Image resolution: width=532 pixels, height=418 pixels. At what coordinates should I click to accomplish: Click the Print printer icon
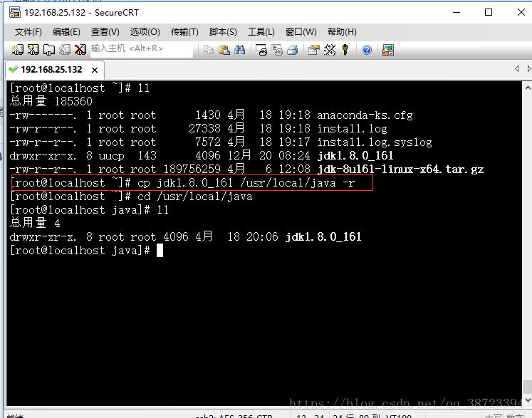[293, 50]
